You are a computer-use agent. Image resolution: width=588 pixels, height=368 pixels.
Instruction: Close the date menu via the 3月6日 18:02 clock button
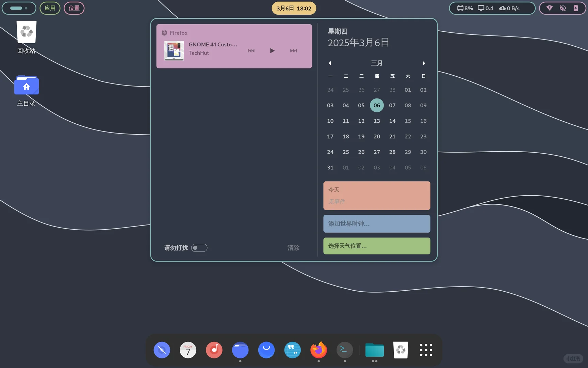pos(294,8)
